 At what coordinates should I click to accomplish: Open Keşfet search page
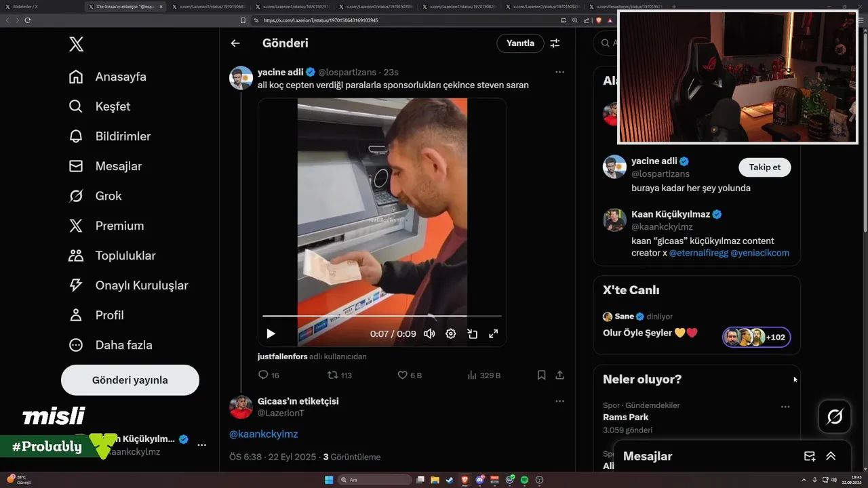pos(99,106)
